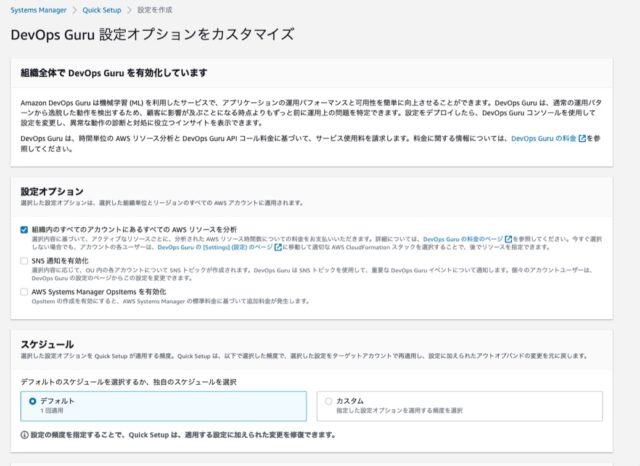Click external-link icon next to DevOps Guru の料金

coord(582,139)
